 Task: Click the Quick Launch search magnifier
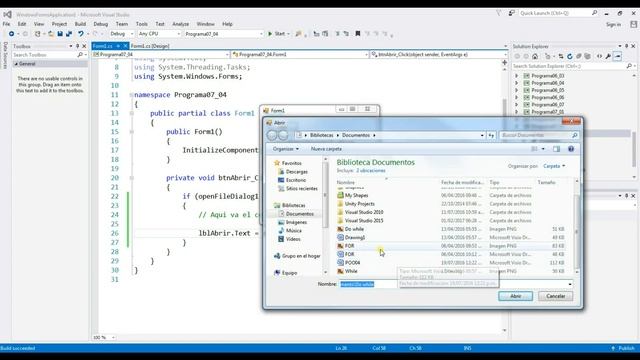click(595, 13)
